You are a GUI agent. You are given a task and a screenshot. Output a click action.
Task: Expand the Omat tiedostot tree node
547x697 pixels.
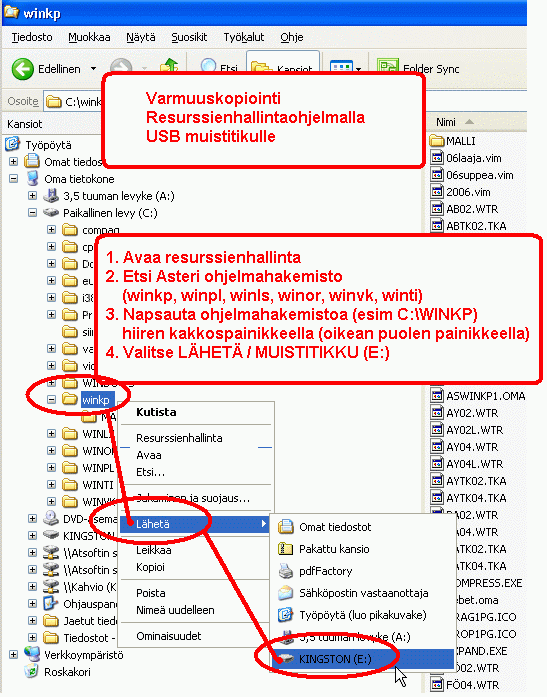[x=13, y=162]
